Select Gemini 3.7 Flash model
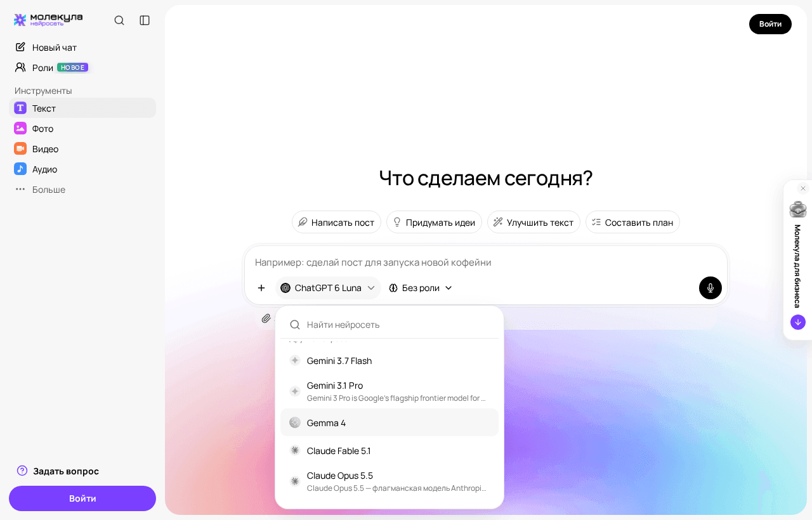Screen dimensions: 812x520 click(390, 360)
